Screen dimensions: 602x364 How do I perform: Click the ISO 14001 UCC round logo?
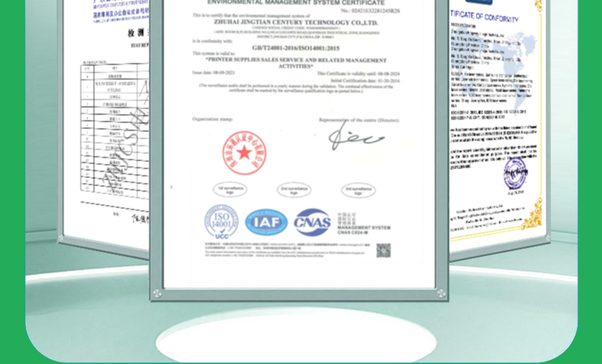(x=221, y=222)
